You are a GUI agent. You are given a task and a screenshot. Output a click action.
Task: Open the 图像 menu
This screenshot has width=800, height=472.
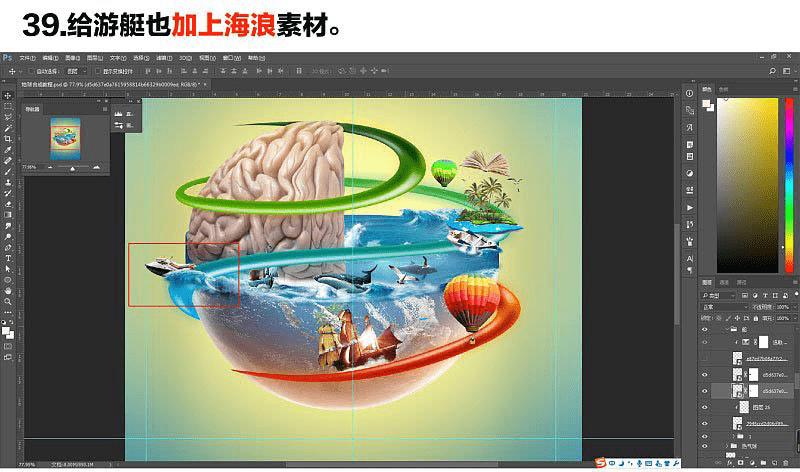(72, 58)
